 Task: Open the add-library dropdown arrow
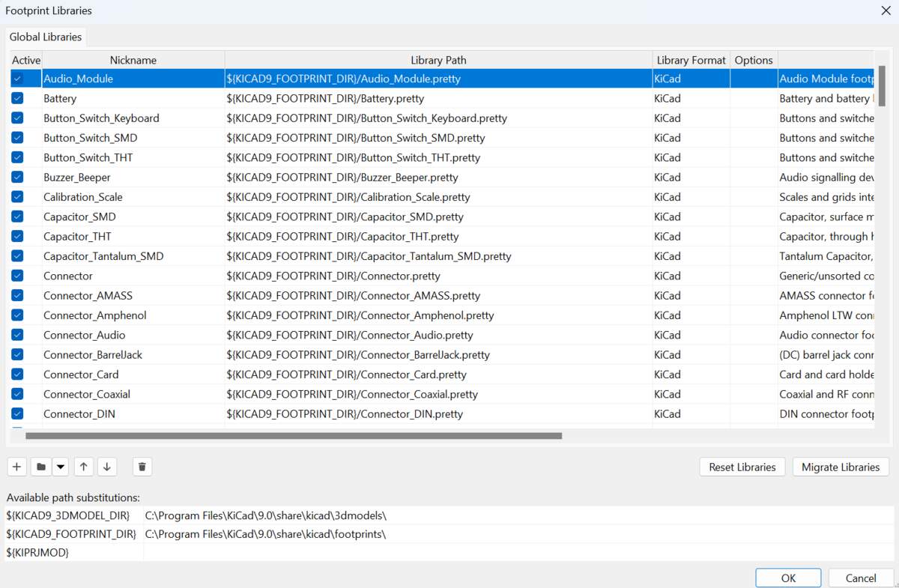point(61,467)
